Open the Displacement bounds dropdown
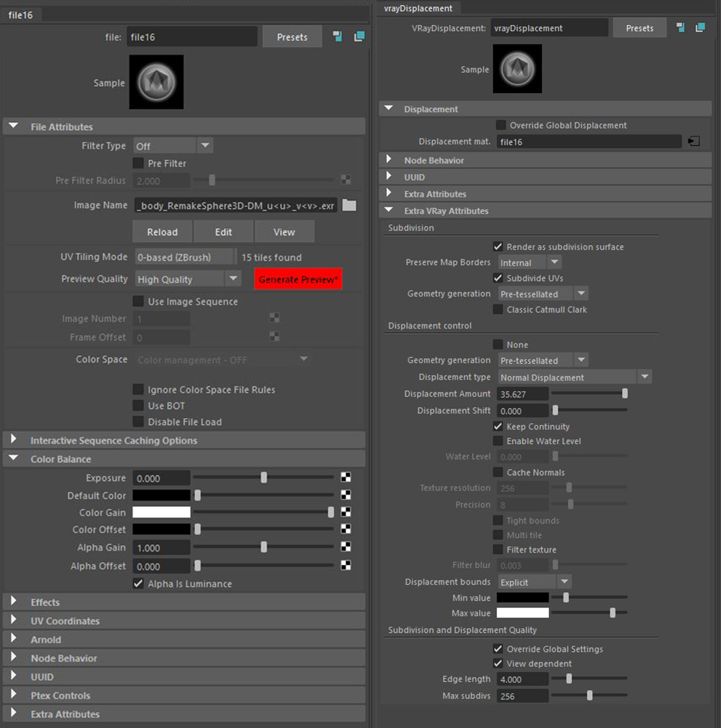Image resolution: width=721 pixels, height=728 pixels. tap(535, 582)
